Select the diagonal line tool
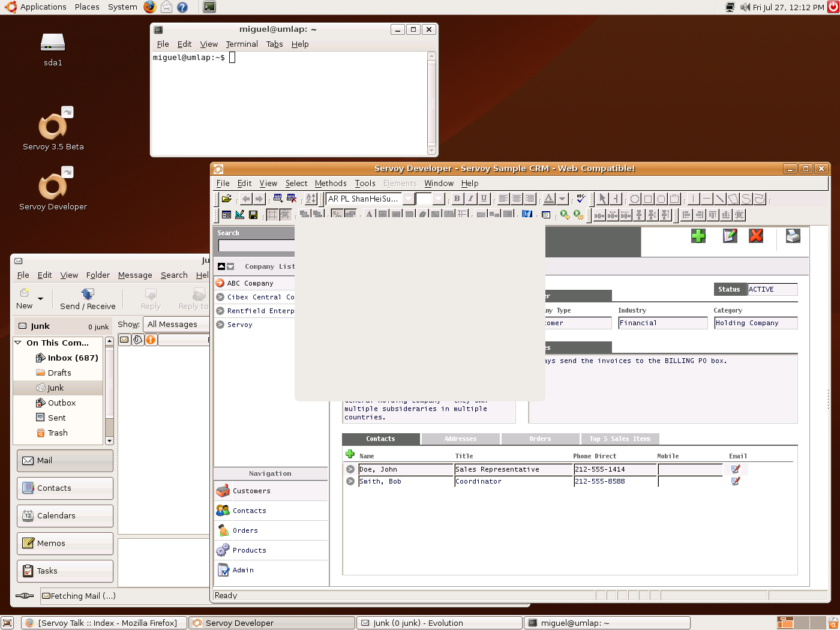The width and height of the screenshot is (840, 630). point(720,199)
